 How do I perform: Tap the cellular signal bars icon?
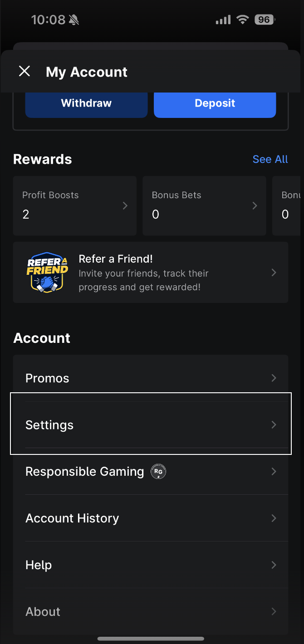pos(223,20)
